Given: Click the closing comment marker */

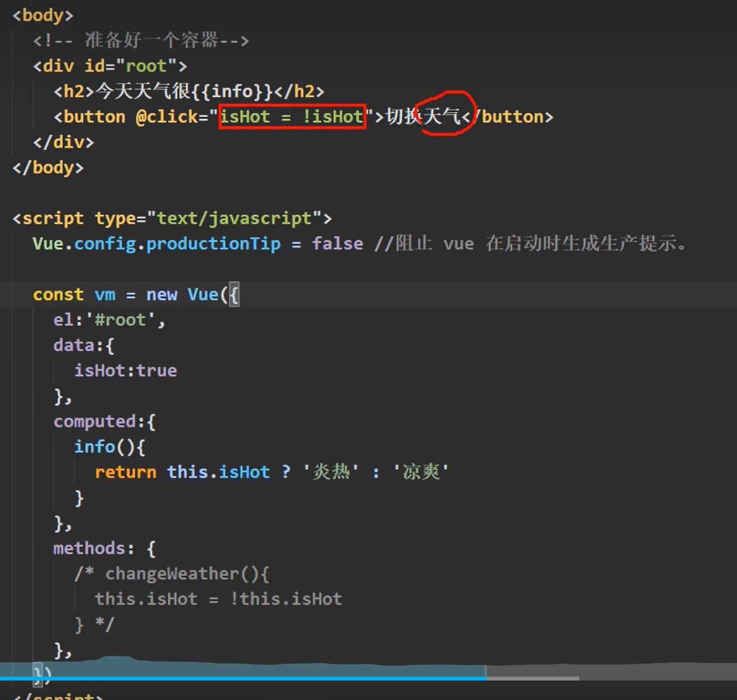Looking at the screenshot, I should coord(105,624).
